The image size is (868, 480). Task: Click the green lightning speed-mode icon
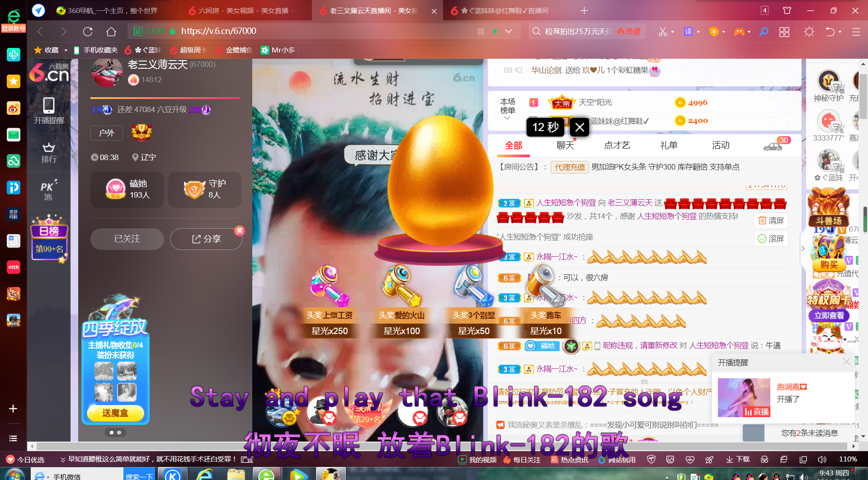coord(495,31)
